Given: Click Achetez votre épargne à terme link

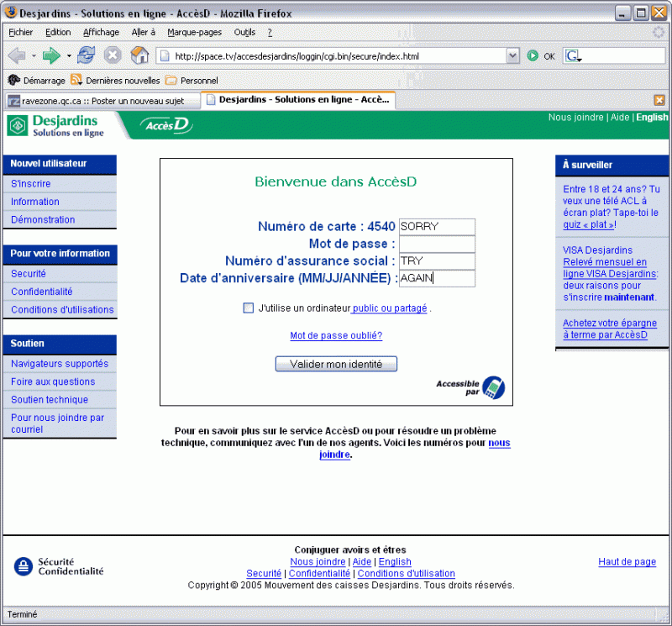Looking at the screenshot, I should point(610,329).
